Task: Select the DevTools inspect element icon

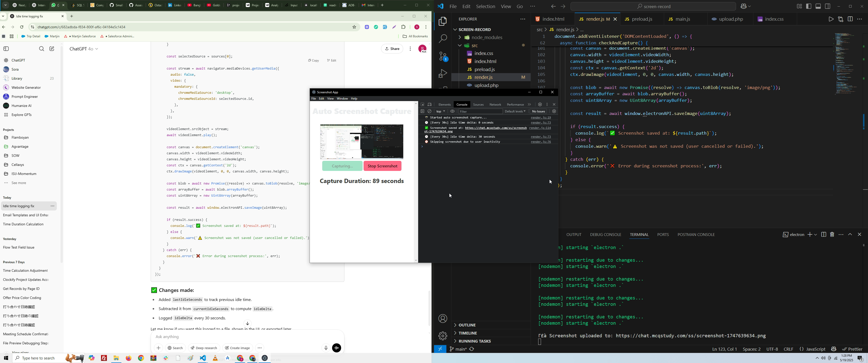Action: click(x=422, y=105)
